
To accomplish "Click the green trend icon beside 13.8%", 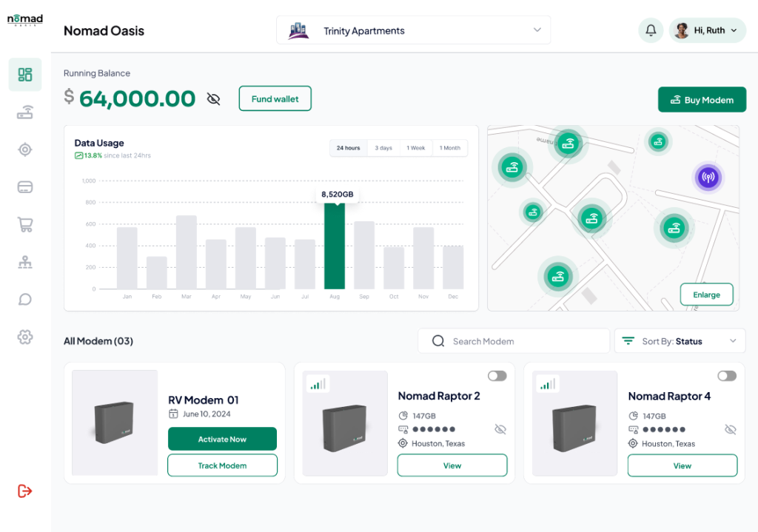I will click(78, 155).
